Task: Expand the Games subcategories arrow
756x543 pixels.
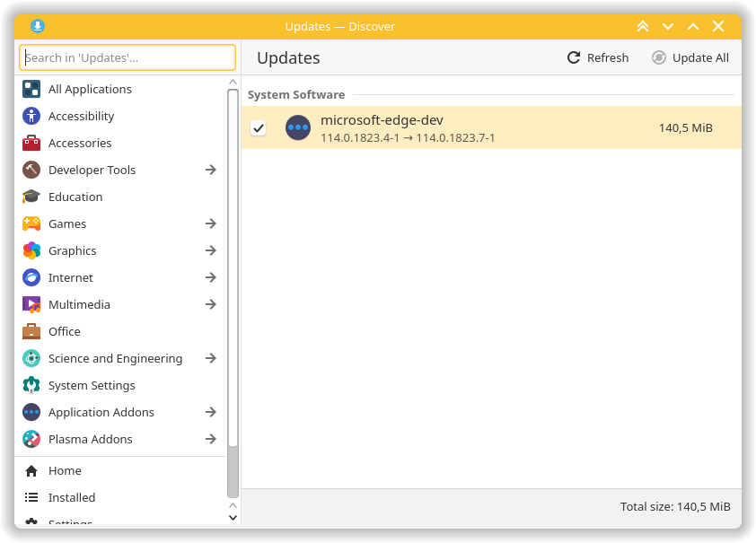Action: click(210, 223)
